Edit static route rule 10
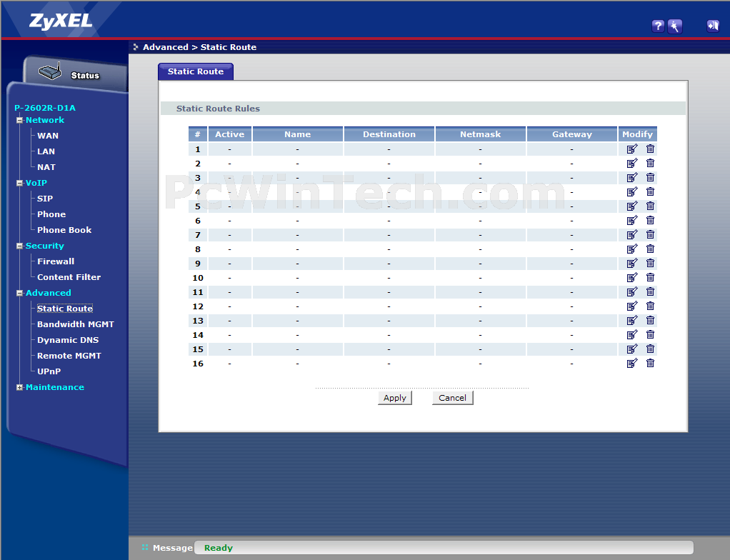 (631, 277)
